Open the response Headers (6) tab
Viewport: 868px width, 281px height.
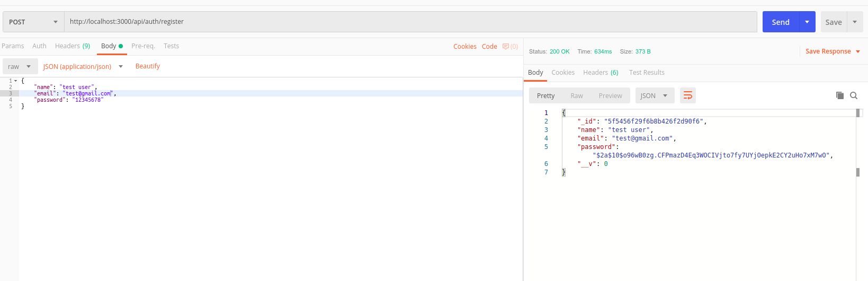[601, 73]
